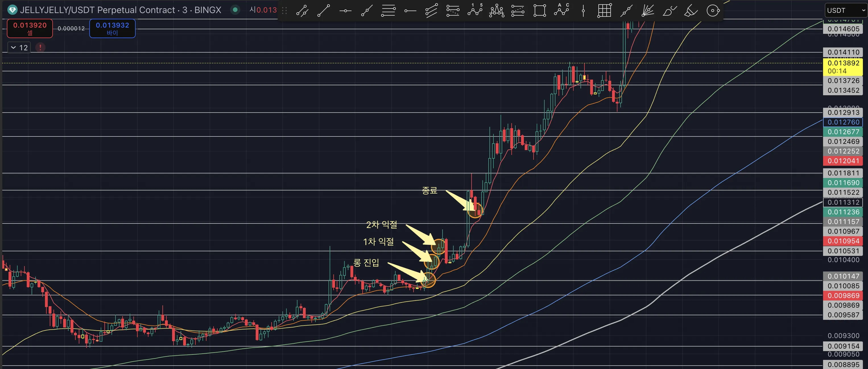Image resolution: width=868 pixels, height=369 pixels.
Task: Click the 0.013932 Buy button
Action: [x=112, y=28]
